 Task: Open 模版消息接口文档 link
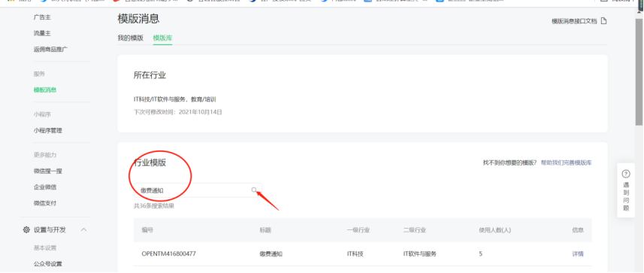(574, 21)
